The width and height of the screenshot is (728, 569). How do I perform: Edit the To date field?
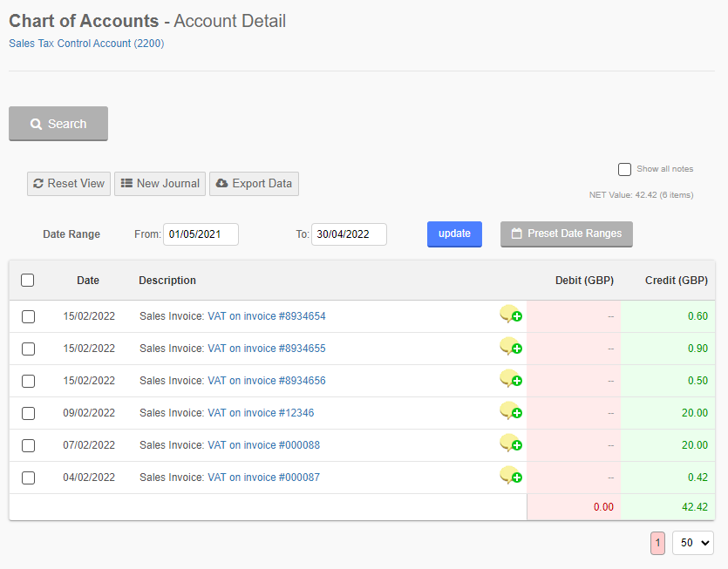349,234
